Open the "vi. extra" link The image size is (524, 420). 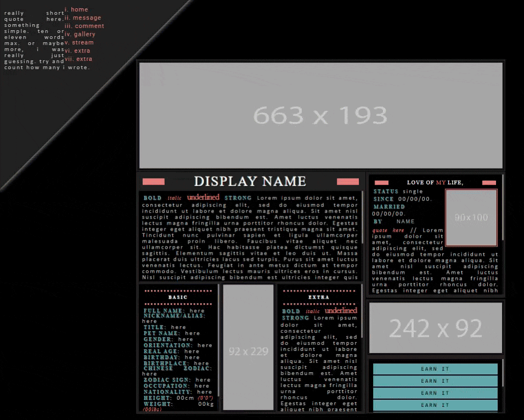coord(77,51)
